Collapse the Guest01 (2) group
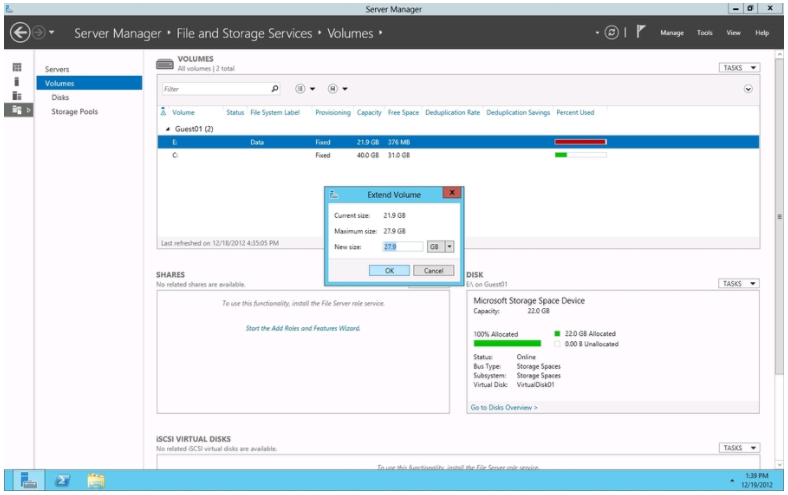The image size is (788, 495). tap(168, 129)
